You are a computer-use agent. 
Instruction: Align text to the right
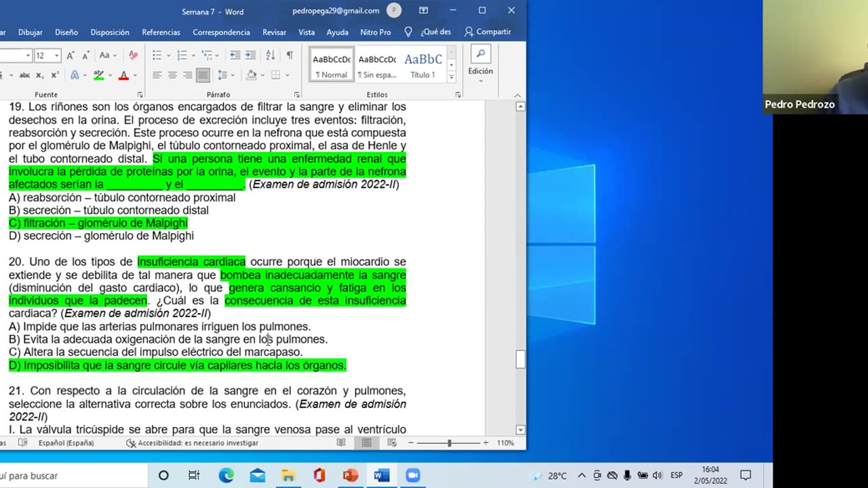(187, 75)
